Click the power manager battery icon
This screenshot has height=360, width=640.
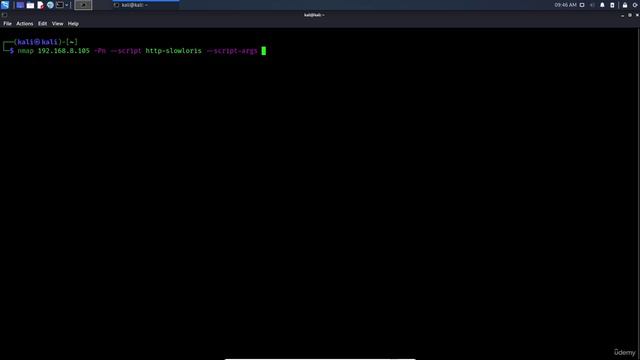tap(612, 5)
